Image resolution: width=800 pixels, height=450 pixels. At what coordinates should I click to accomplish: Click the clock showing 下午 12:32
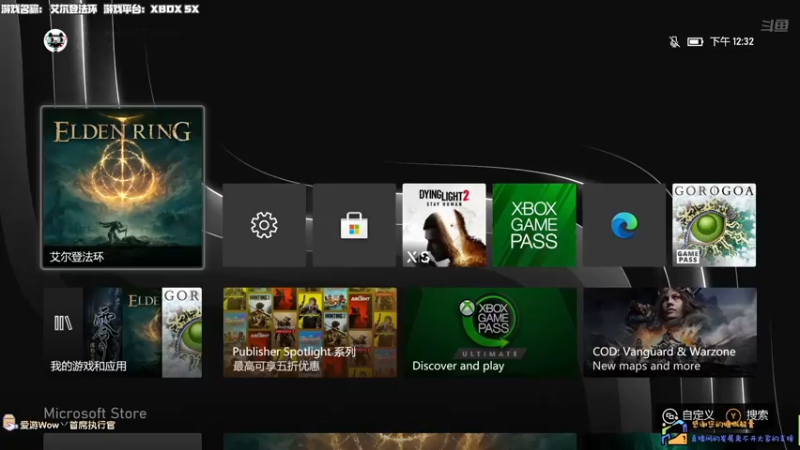click(x=732, y=42)
